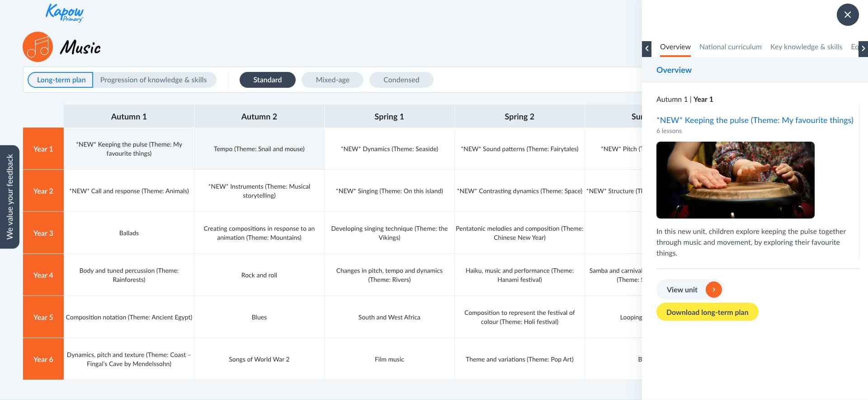Open the Key knowledge & skills tab
This screenshot has height=400, width=868.
click(x=806, y=47)
